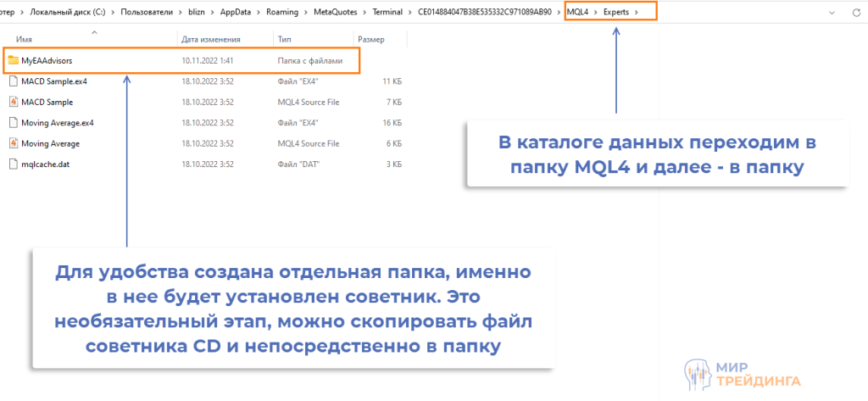Go to the MQL4 folder in breadcrumb

[577, 13]
